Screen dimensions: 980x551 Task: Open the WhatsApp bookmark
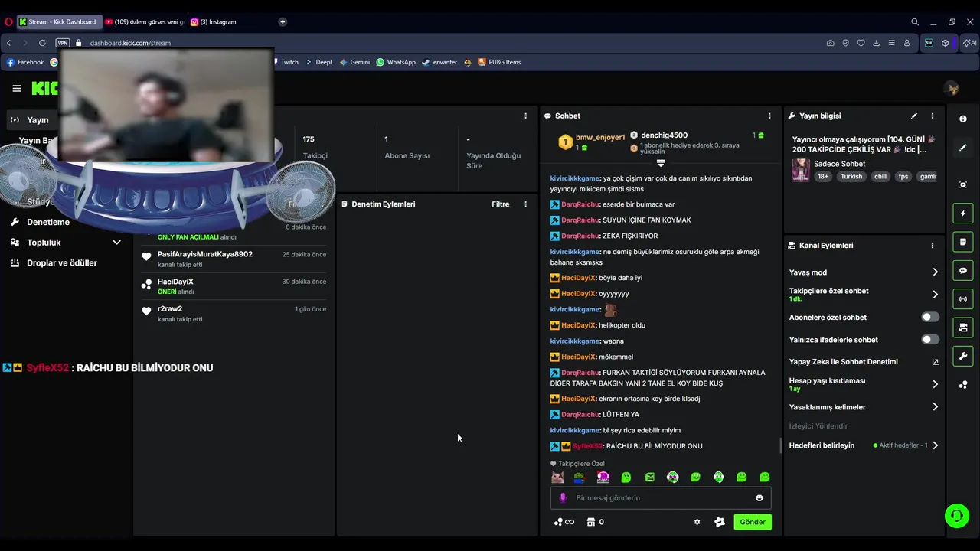click(396, 62)
